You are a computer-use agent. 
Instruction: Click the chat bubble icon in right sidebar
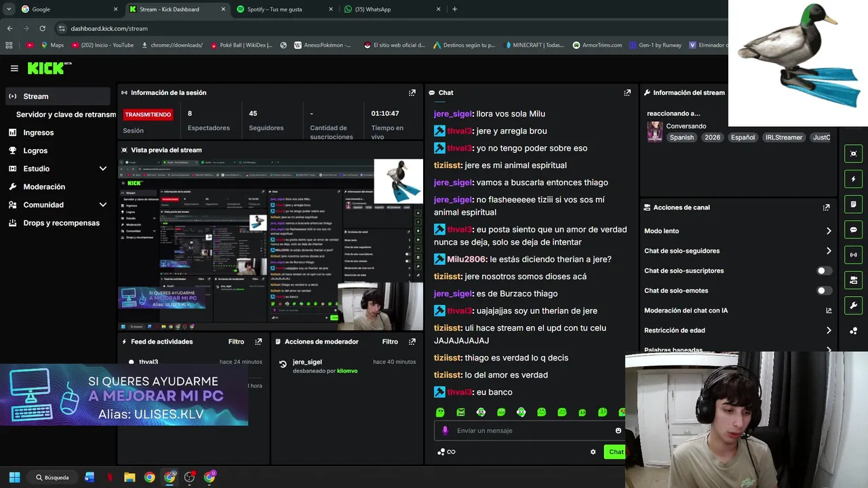click(853, 230)
